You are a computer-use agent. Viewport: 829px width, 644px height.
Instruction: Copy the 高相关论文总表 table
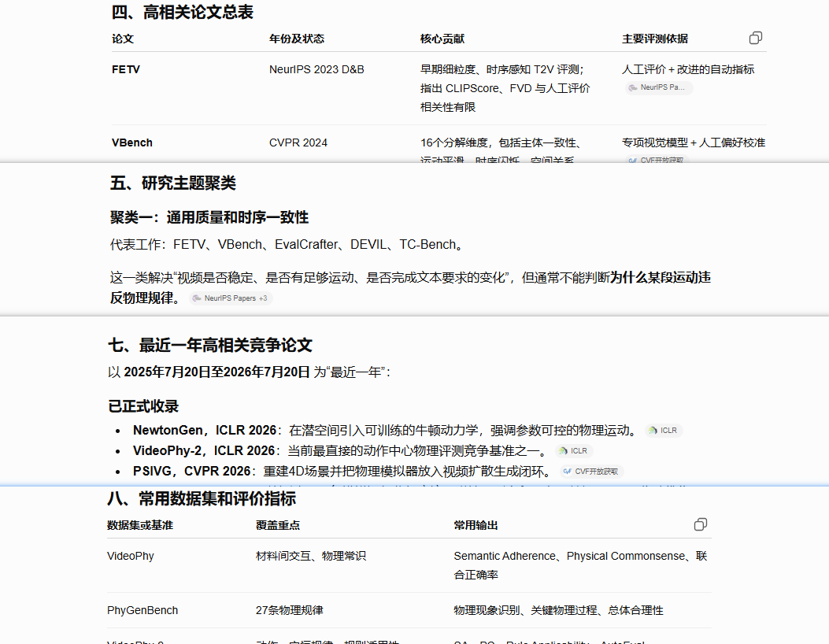(x=756, y=38)
